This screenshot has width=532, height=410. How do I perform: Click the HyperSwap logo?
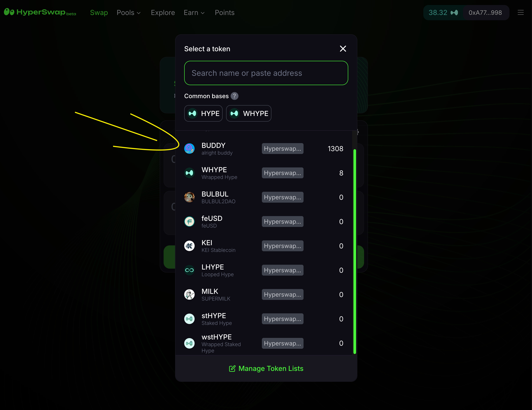click(x=40, y=12)
